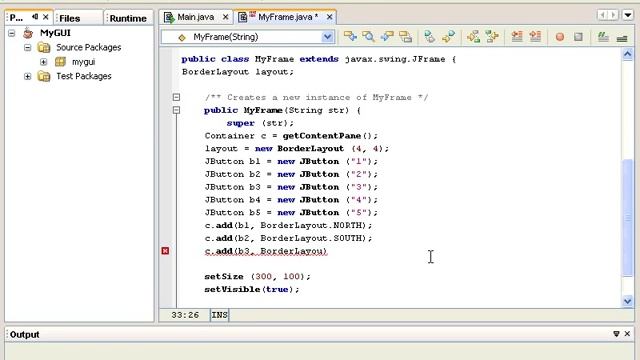Click the magnifier find icon in editor toolbar
This screenshot has height=360, width=640.
369,37
